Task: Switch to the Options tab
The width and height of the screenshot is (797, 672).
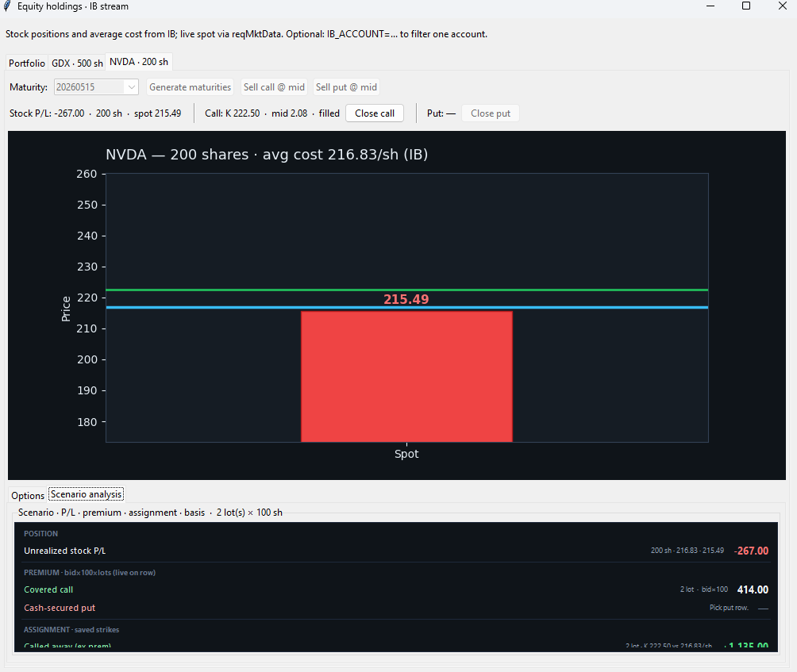Action: point(28,495)
